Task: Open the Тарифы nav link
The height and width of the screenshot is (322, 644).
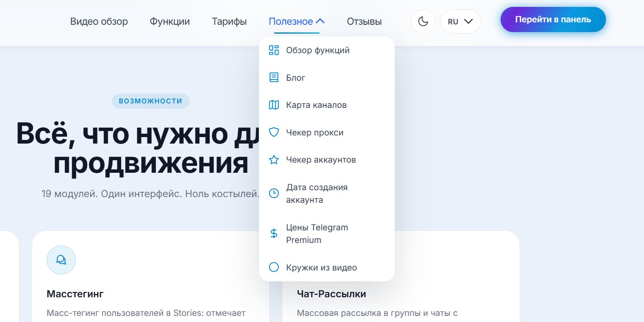Action: tap(229, 21)
